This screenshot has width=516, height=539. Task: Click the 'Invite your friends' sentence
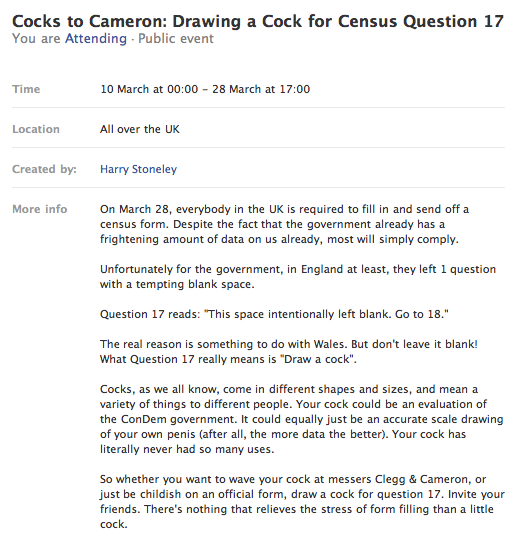tap(295, 502)
